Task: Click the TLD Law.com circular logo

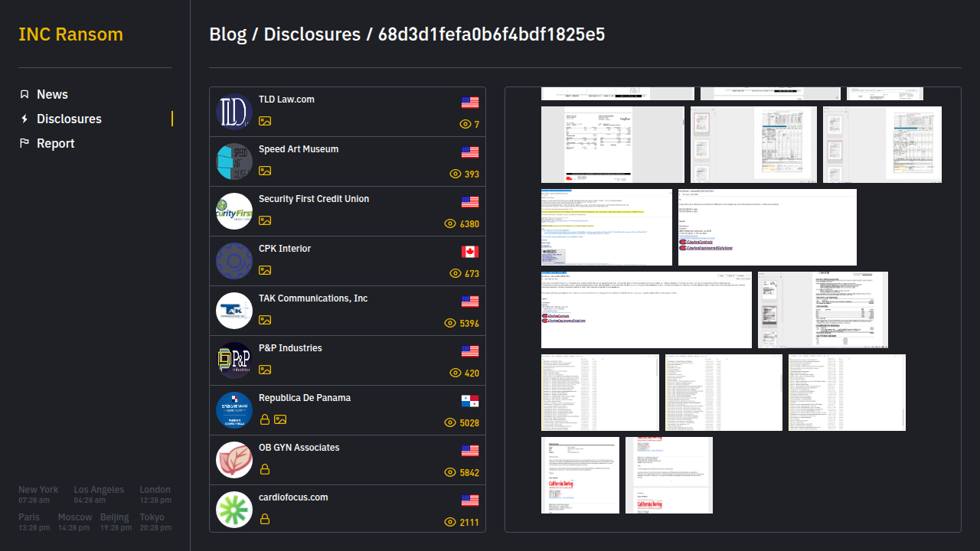Action: 234,112
